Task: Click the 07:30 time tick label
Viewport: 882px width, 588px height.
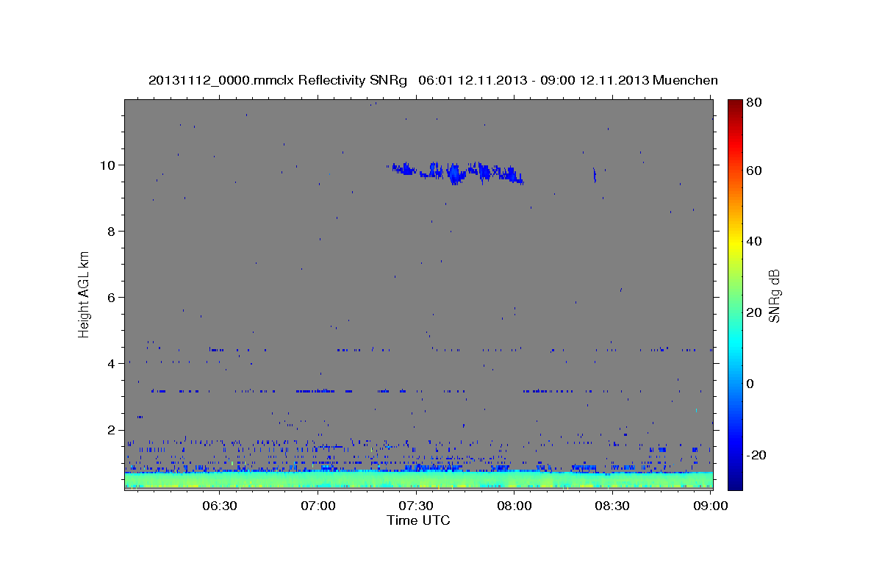Action: (416, 506)
